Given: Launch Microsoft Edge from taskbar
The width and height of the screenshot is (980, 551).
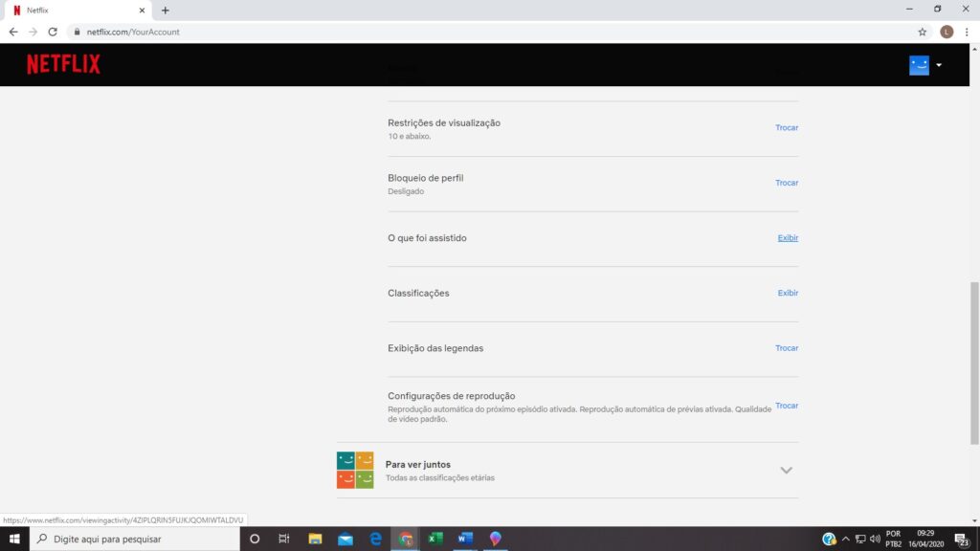Looking at the screenshot, I should pos(375,539).
